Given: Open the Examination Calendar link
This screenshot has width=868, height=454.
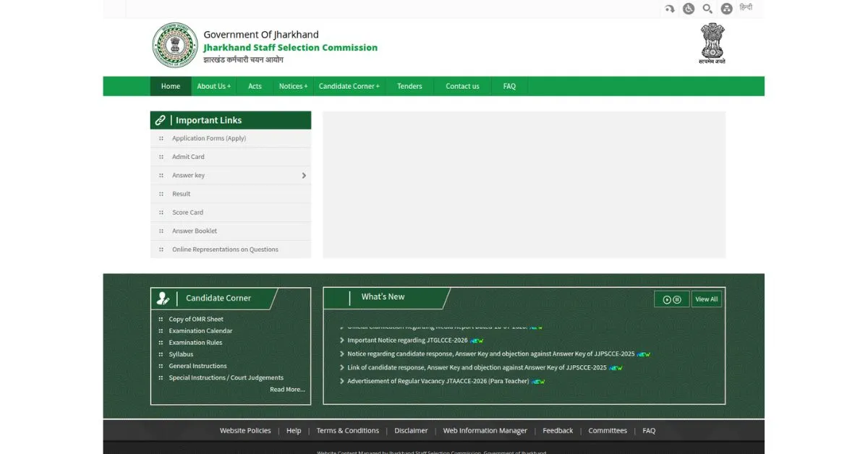Looking at the screenshot, I should [x=200, y=331].
